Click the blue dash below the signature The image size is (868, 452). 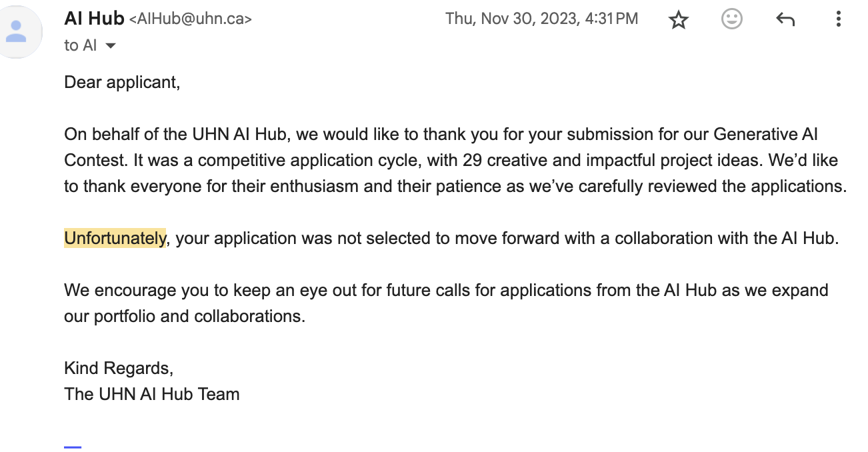pyautogui.click(x=73, y=447)
